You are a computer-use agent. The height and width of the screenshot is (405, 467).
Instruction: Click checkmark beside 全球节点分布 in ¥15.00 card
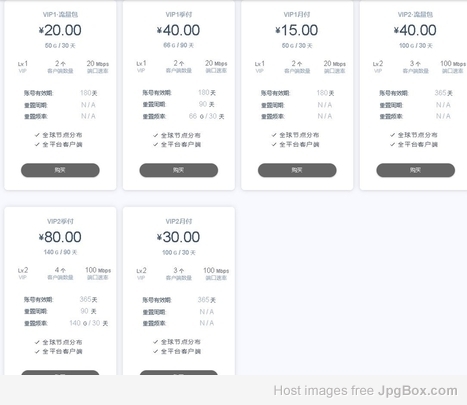274,135
